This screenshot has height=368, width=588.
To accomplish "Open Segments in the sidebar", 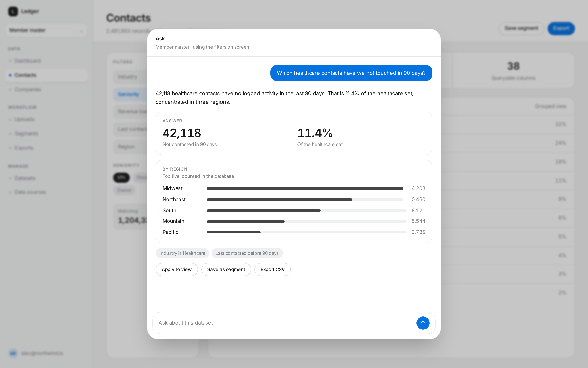I will coord(46,134).
